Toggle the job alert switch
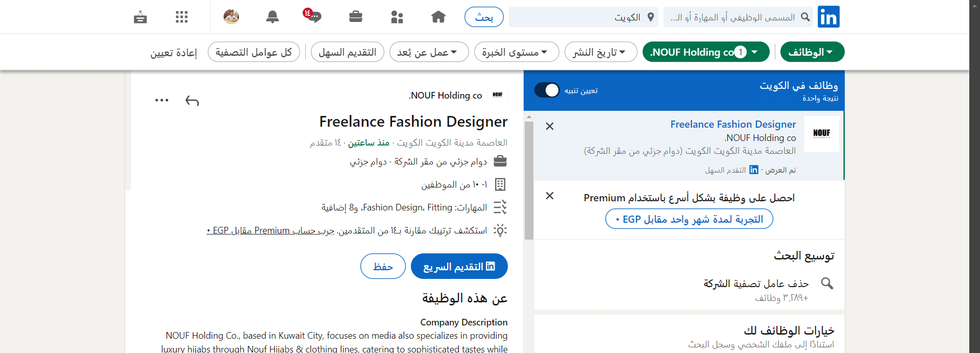This screenshot has height=353, width=980. pos(547,90)
